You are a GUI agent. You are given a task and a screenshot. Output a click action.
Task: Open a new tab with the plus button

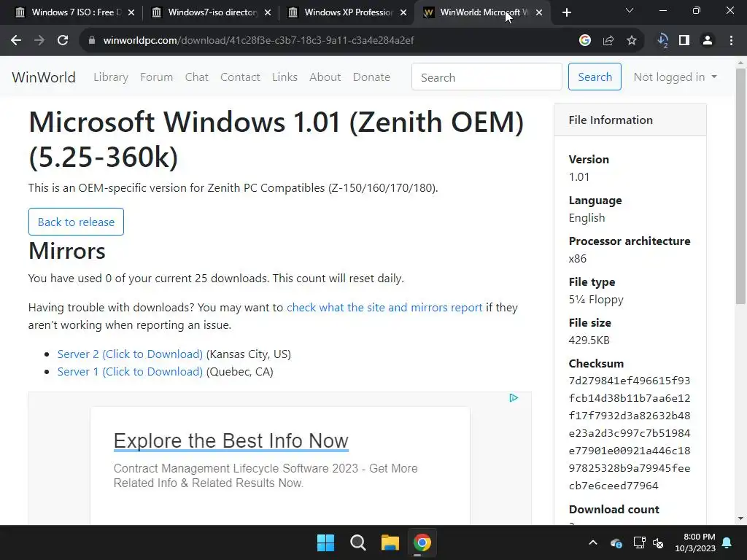[x=566, y=12]
